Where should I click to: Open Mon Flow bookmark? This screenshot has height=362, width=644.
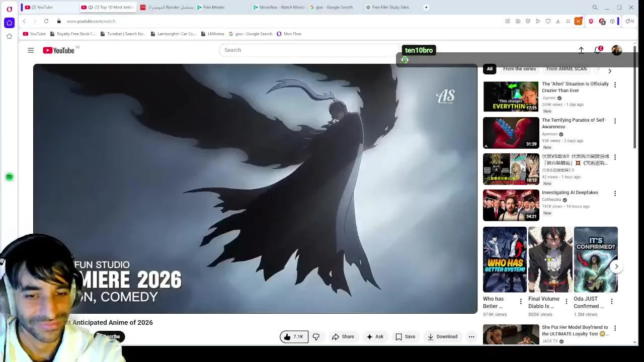pyautogui.click(x=289, y=34)
